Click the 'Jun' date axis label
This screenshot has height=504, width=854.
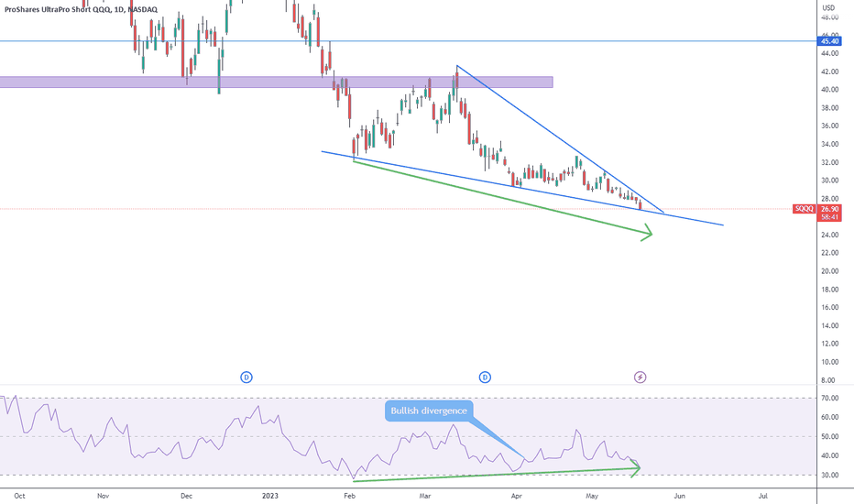[679, 496]
